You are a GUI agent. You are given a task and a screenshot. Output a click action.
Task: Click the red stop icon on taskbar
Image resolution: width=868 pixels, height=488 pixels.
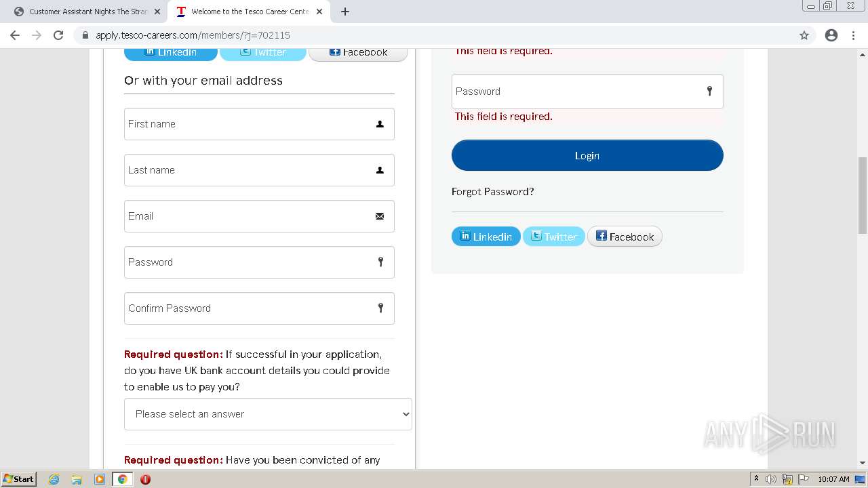click(x=145, y=479)
